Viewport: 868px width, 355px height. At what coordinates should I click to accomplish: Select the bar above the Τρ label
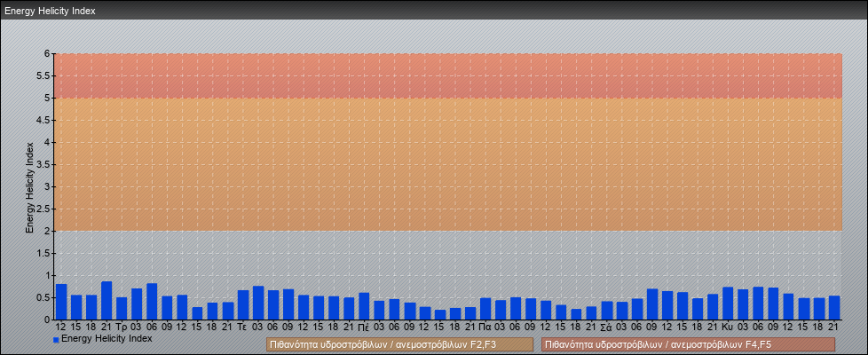(122, 308)
